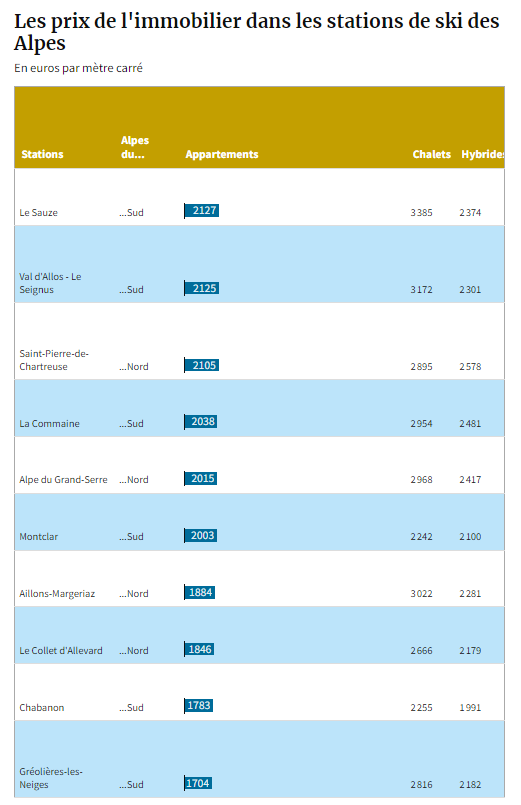Screen dimensions: 521x805
Task: Click the 1783 bar for Chabanon
Action: pyautogui.click(x=199, y=706)
